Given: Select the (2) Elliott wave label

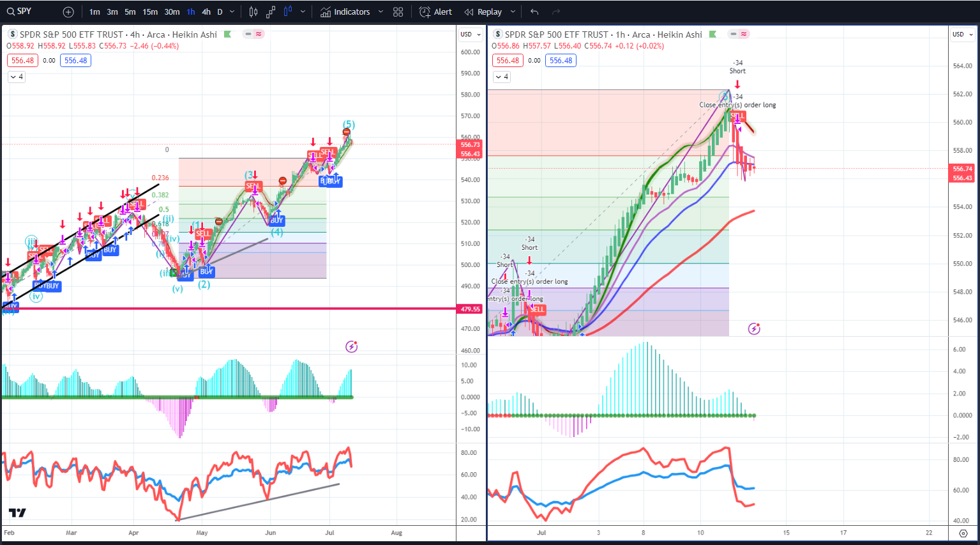Looking at the screenshot, I should [204, 284].
